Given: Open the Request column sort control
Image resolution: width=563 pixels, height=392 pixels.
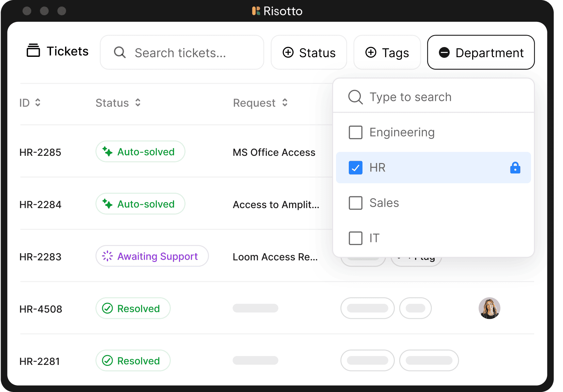Looking at the screenshot, I should pyautogui.click(x=285, y=103).
